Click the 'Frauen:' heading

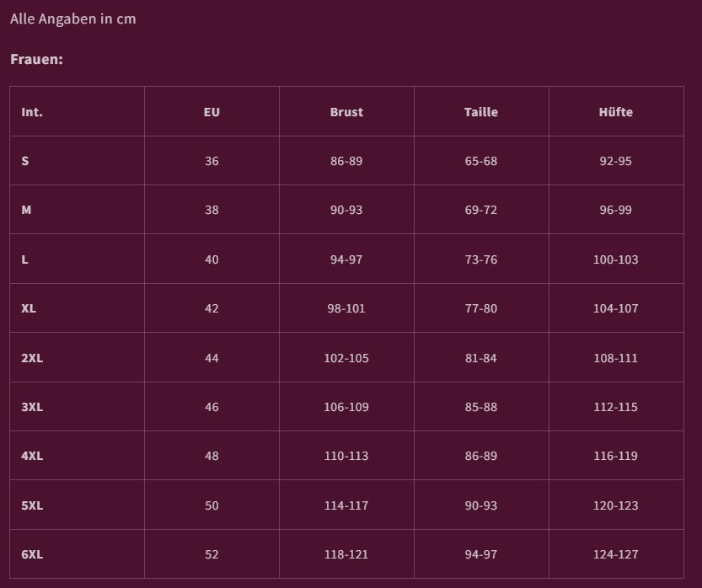pyautogui.click(x=37, y=60)
